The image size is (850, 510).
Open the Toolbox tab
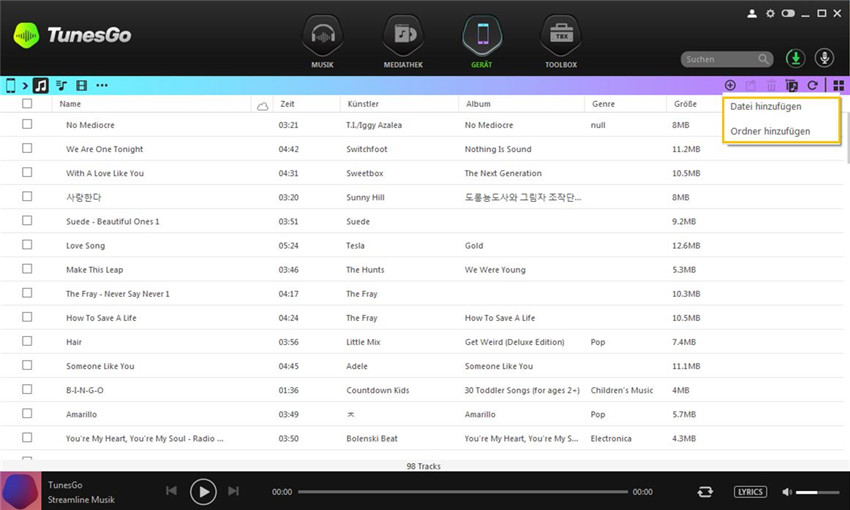(x=561, y=42)
